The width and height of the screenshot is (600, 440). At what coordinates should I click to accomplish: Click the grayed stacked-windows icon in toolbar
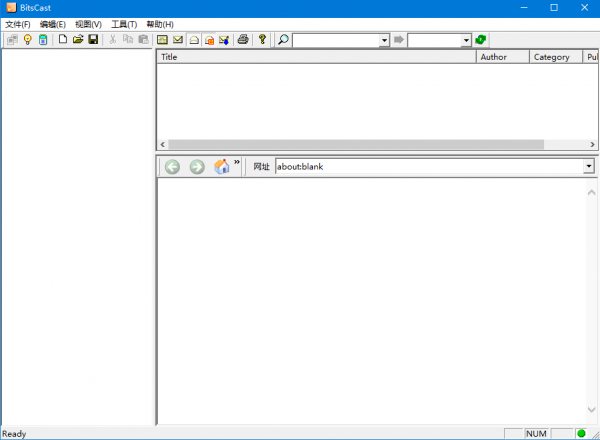pos(12,39)
